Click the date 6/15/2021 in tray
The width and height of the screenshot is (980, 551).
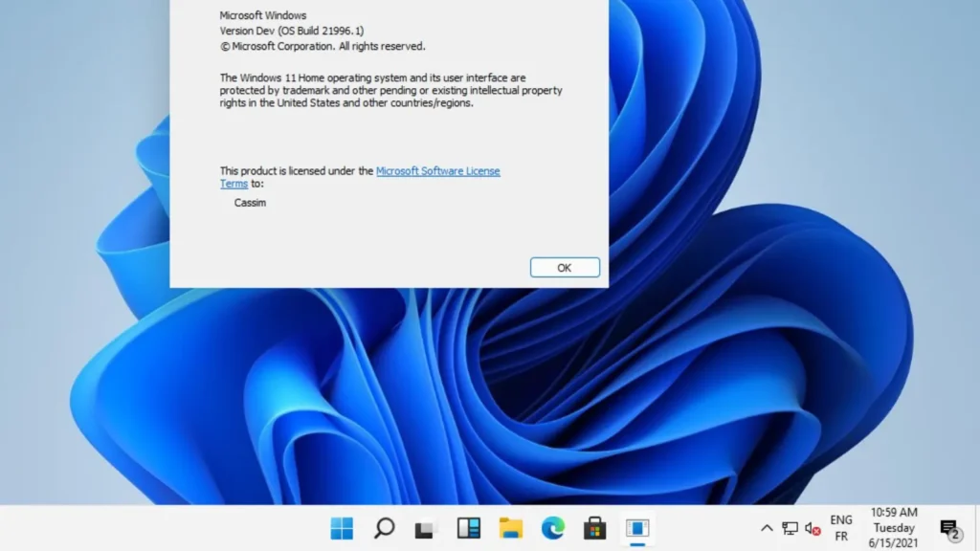893,543
